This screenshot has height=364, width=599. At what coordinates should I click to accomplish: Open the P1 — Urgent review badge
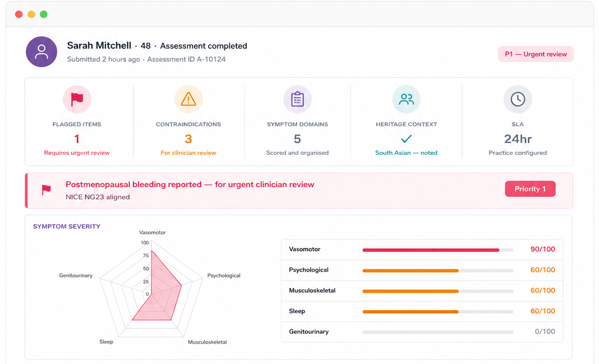click(x=536, y=54)
